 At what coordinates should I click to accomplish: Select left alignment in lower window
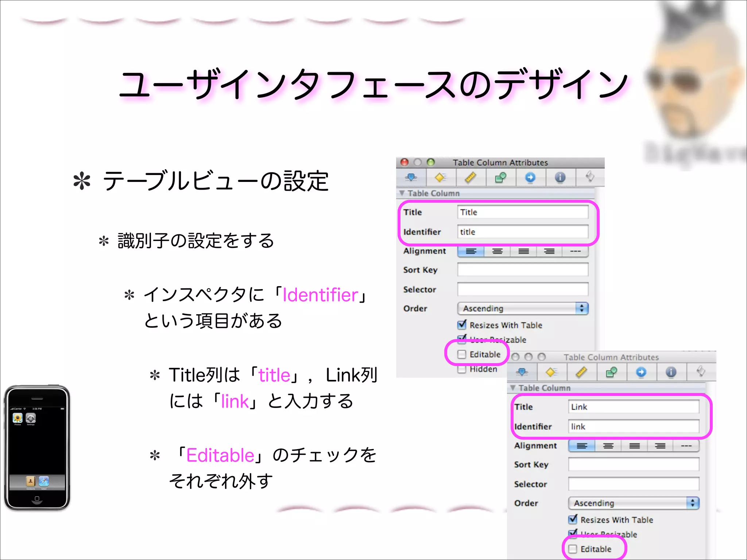click(x=582, y=446)
